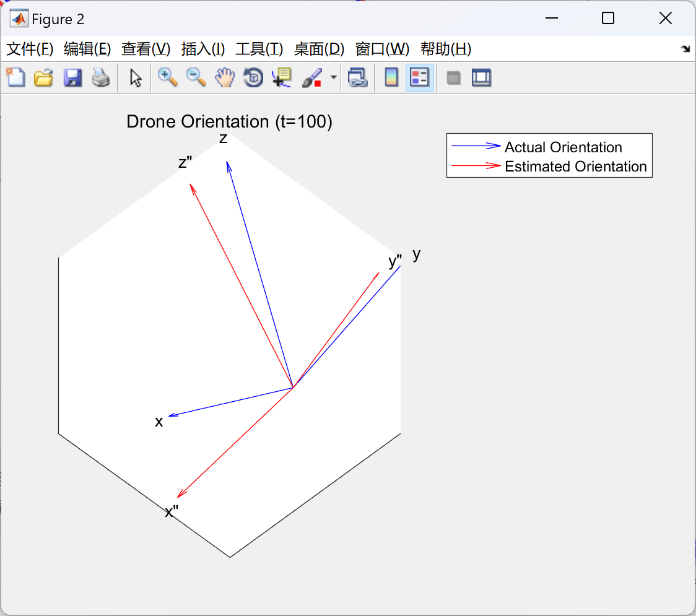Open the 帮助(H) menu
This screenshot has width=696, height=616.
pyautogui.click(x=446, y=49)
